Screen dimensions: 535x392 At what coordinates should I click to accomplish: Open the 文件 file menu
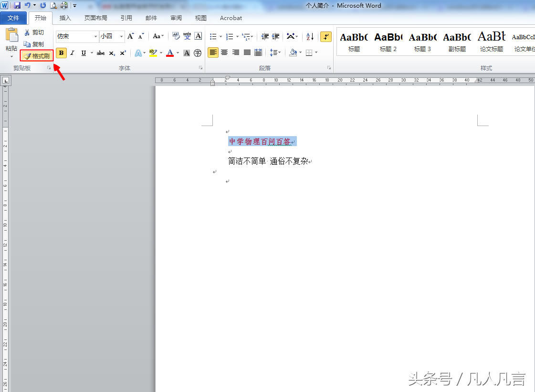pos(13,18)
